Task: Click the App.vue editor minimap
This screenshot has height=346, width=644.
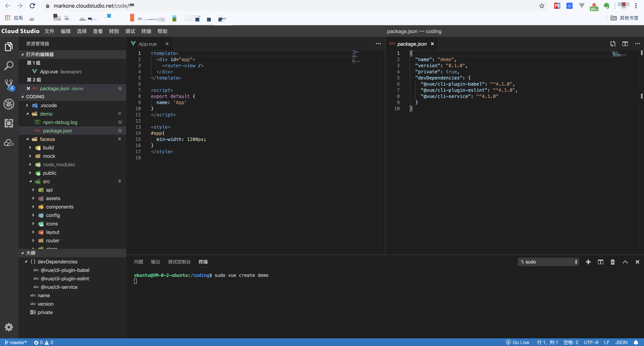Action: point(355,57)
